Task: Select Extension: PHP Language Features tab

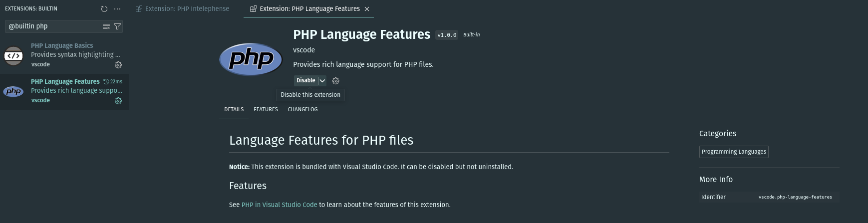Action: coord(309,8)
